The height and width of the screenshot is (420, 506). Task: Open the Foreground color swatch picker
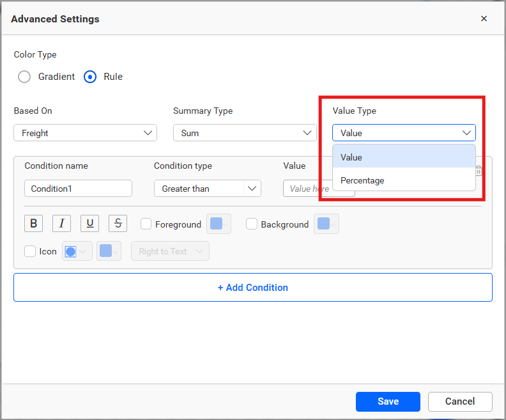point(218,224)
